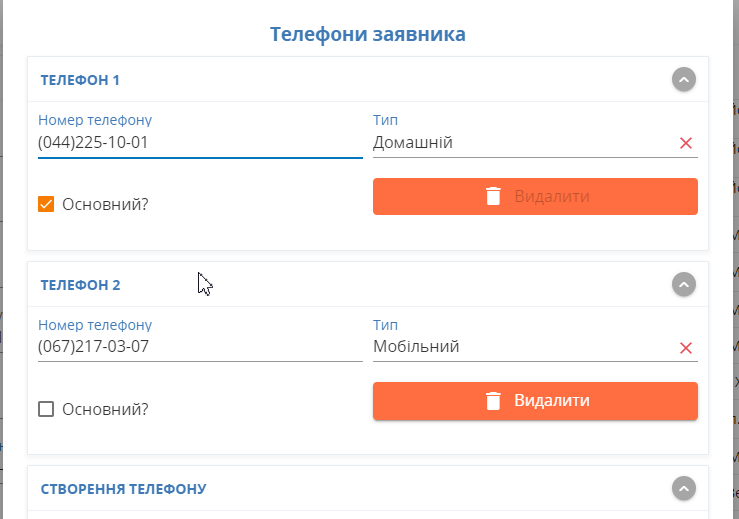Click the СТВОРЕННЯ ТЕЛЕФОНУ header title

tap(123, 489)
